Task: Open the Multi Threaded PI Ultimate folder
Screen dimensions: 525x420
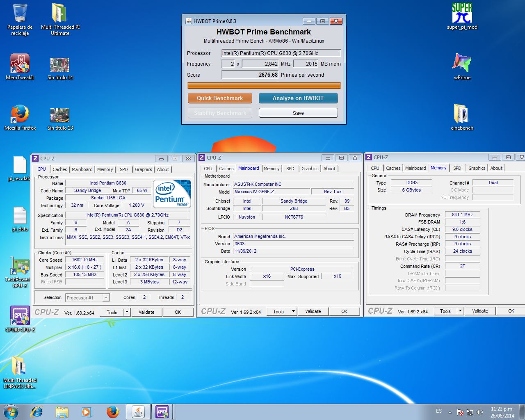Action: pos(60,19)
